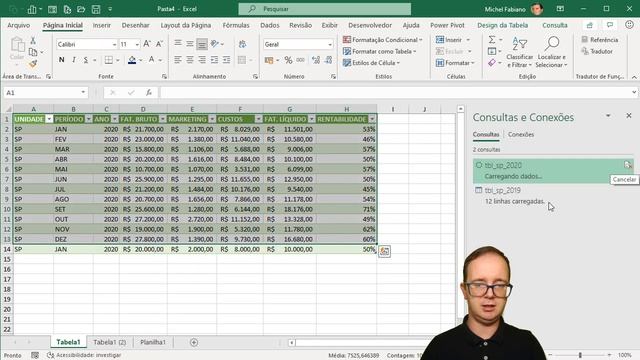640x360 pixels.
Task: Click Acessibilidade: investigar in status bar
Action: [x=84, y=356]
